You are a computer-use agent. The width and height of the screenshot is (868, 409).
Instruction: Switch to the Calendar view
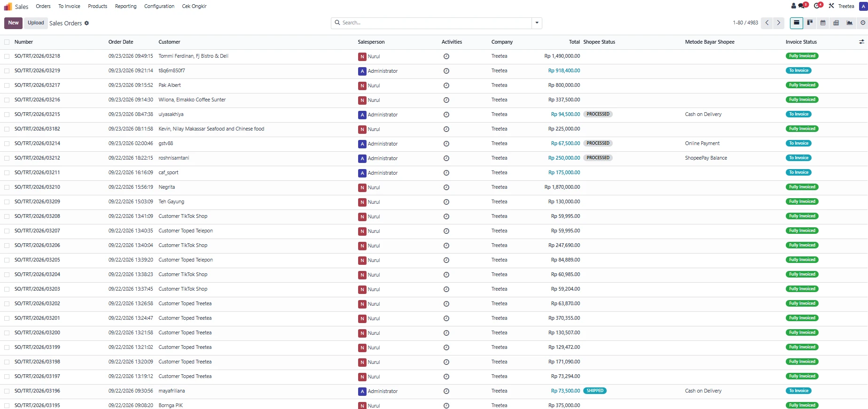click(x=823, y=23)
